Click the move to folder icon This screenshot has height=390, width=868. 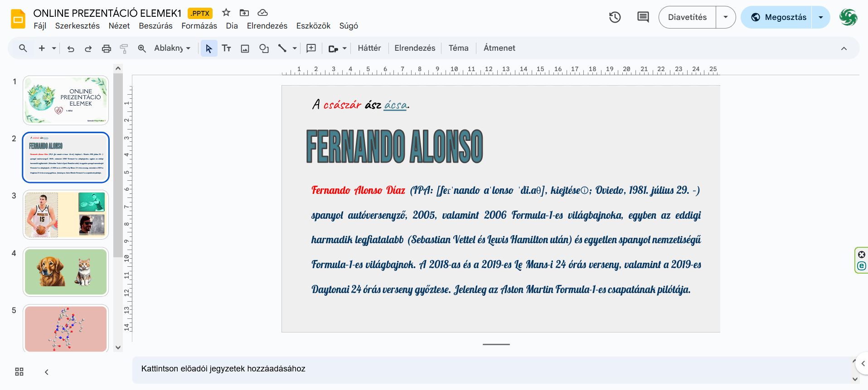click(x=244, y=13)
